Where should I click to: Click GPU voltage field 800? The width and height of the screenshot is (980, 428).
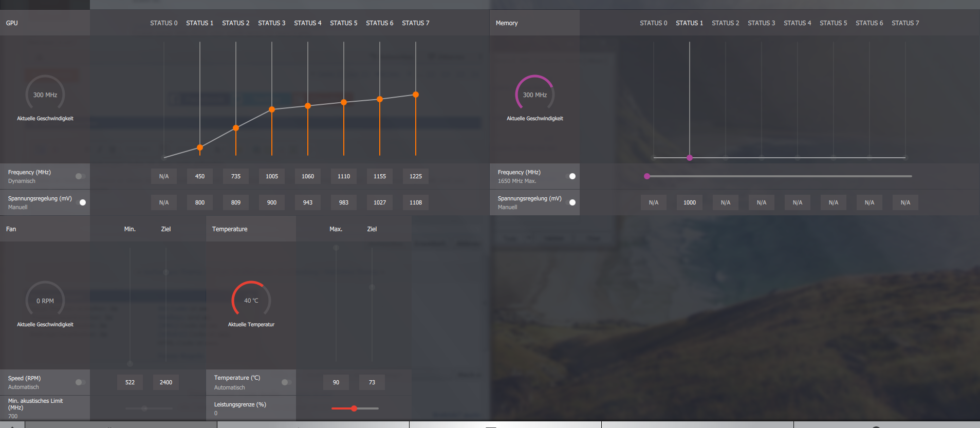[x=200, y=202]
